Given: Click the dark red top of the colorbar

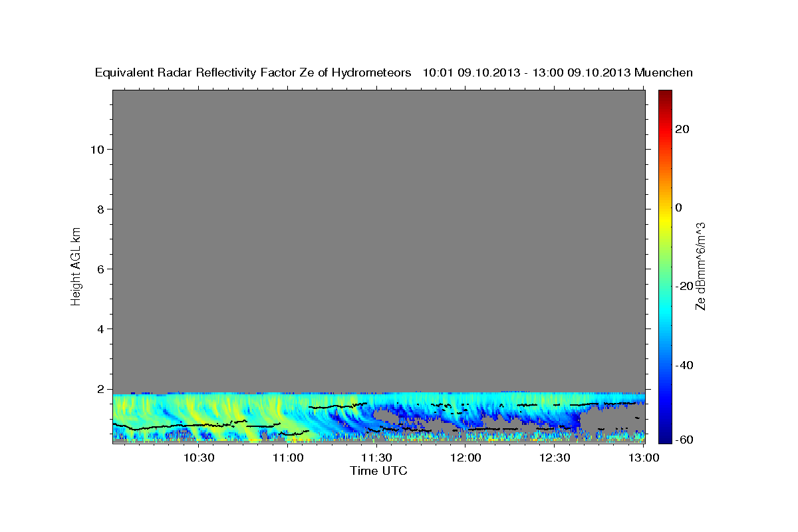Looking at the screenshot, I should pyautogui.click(x=666, y=94).
